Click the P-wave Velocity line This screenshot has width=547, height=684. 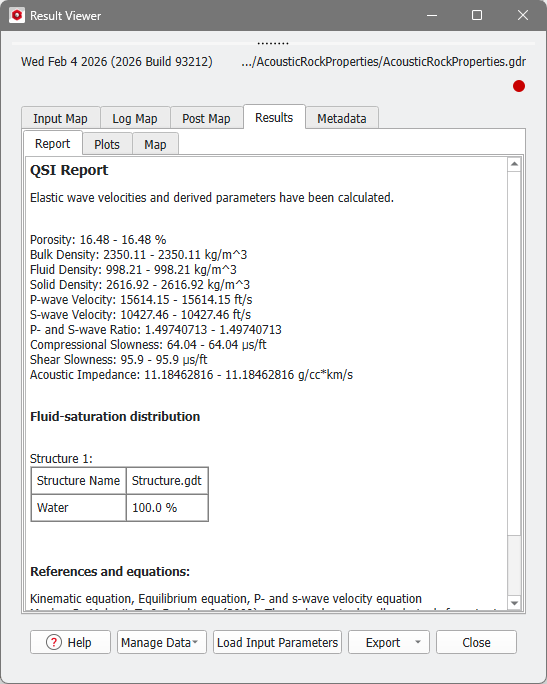[x=141, y=300]
